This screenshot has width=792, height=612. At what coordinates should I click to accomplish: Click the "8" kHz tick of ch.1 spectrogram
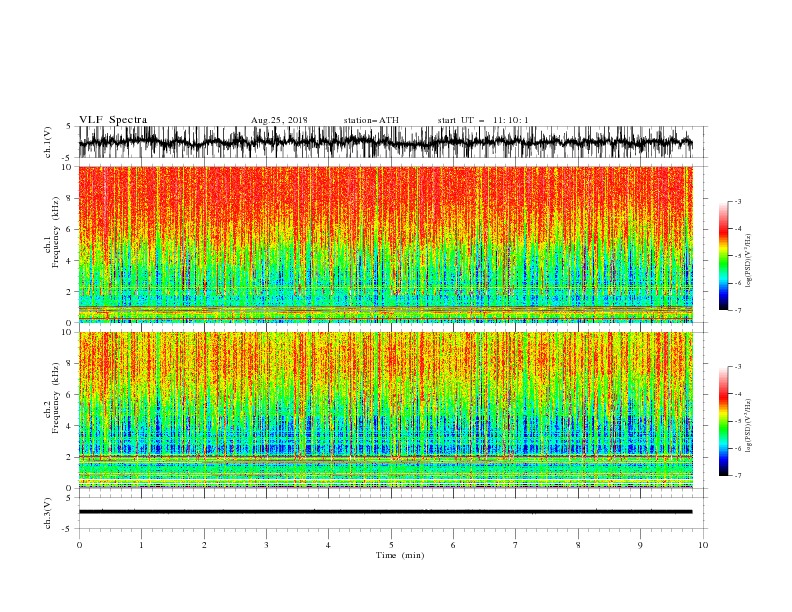coord(69,198)
